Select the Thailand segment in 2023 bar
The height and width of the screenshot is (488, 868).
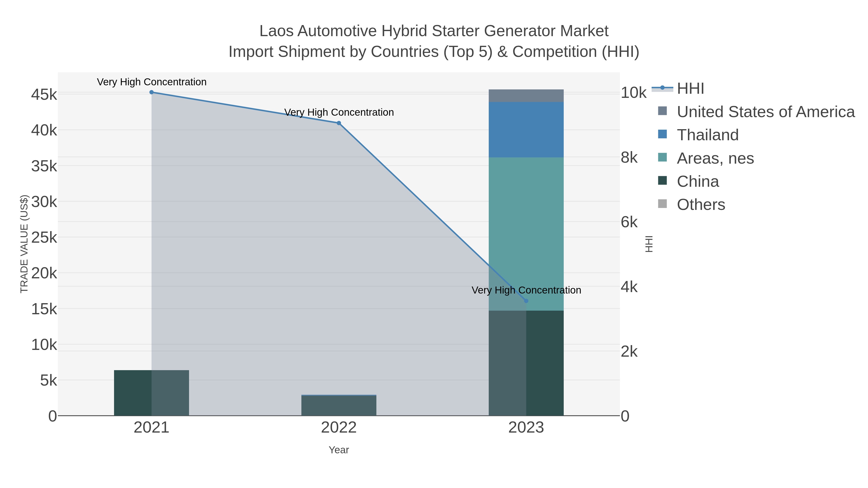[526, 130]
